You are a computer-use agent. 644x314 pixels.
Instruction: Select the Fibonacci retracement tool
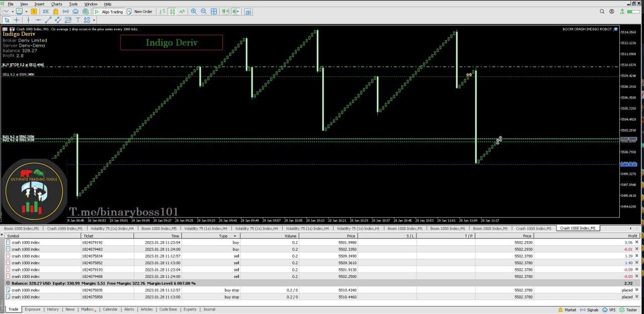pos(68,20)
